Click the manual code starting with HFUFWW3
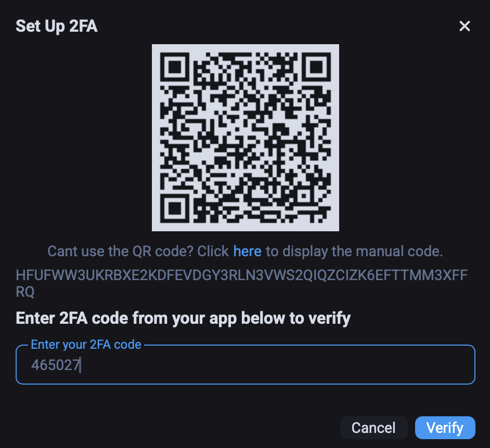The width and height of the screenshot is (490, 448). [x=241, y=283]
